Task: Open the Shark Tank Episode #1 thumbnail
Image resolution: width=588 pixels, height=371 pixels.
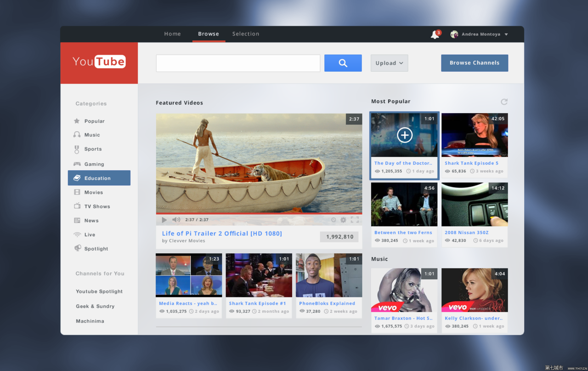Action: [259, 275]
